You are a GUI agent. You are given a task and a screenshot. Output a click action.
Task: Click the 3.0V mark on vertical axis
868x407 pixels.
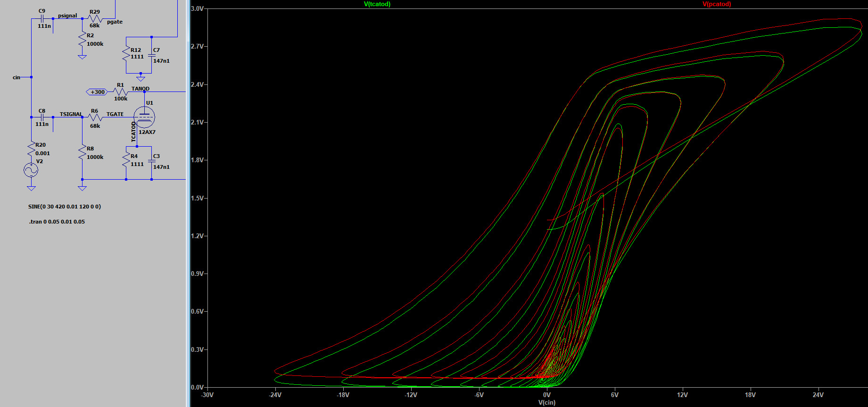pyautogui.click(x=197, y=8)
